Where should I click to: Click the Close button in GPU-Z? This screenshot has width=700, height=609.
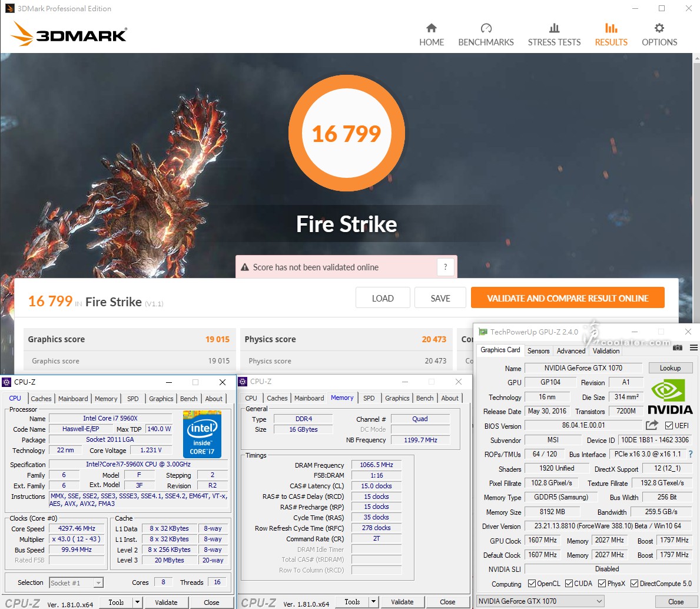click(x=675, y=601)
